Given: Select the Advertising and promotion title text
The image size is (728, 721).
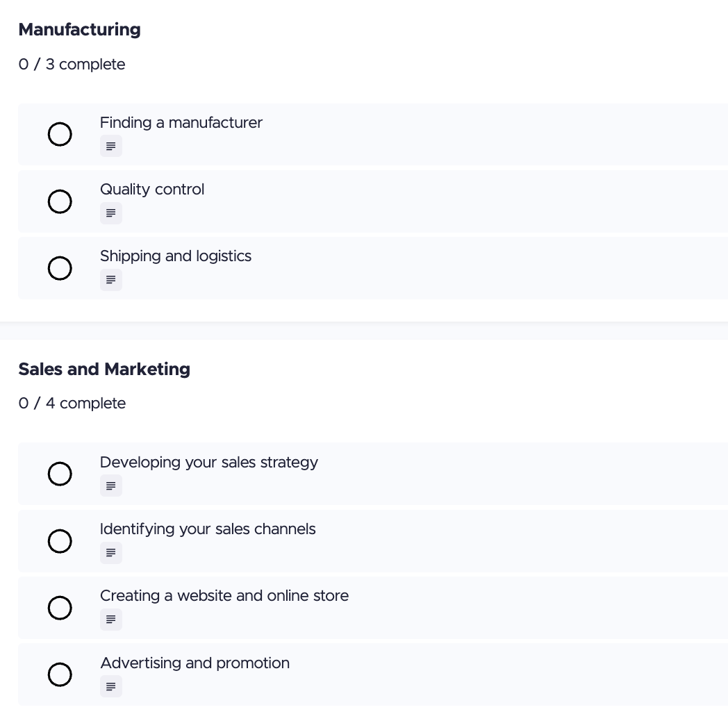Looking at the screenshot, I should 195,663.
